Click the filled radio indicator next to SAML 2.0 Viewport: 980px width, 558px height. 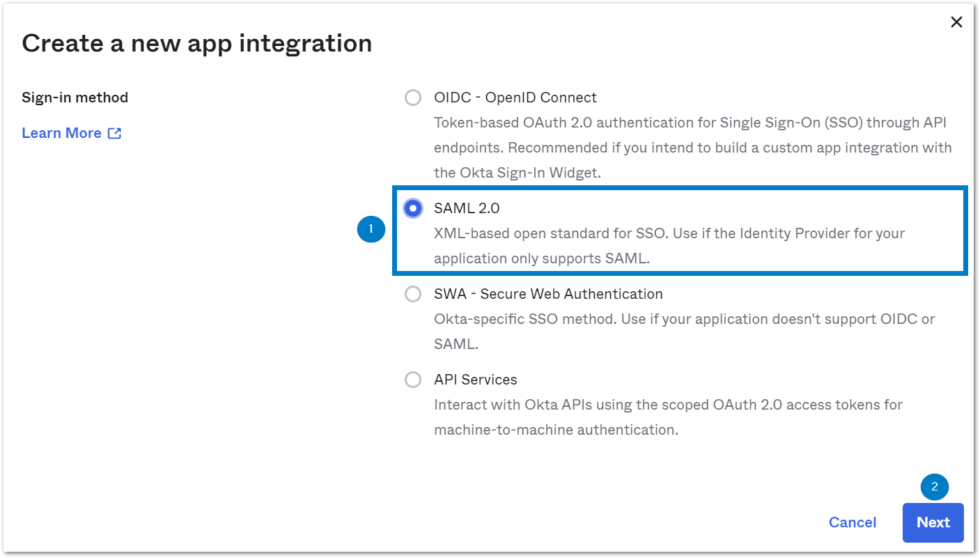pos(412,208)
